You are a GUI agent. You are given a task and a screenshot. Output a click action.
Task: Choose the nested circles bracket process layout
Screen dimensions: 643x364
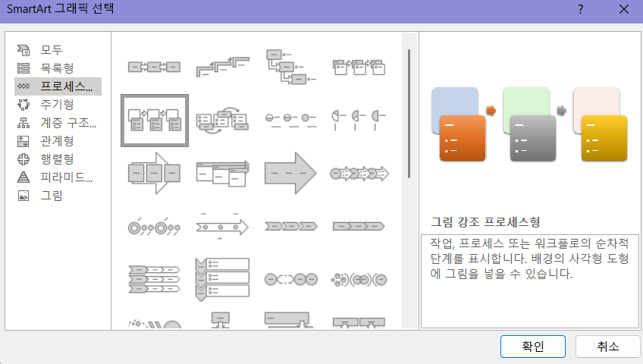point(359,280)
